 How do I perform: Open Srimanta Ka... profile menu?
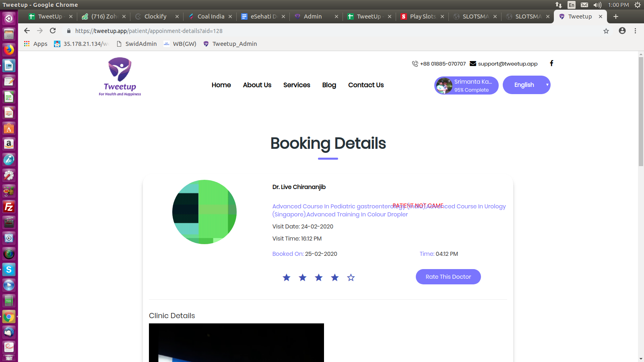tap(466, 85)
